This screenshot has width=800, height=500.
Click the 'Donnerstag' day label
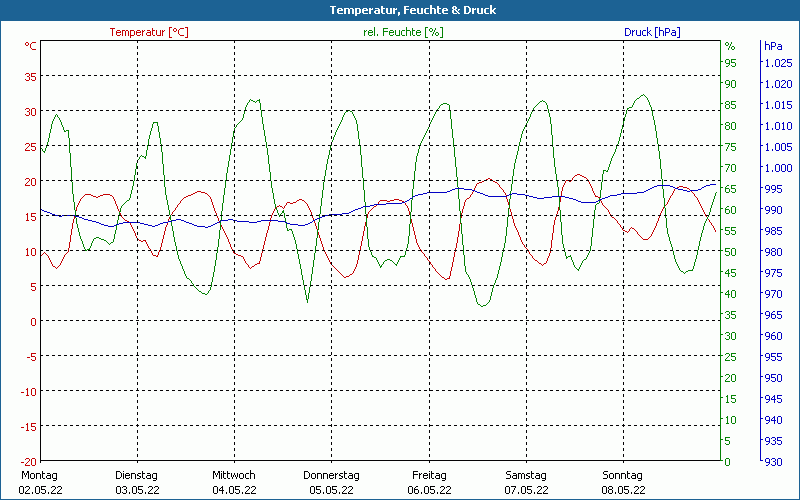pos(331,476)
